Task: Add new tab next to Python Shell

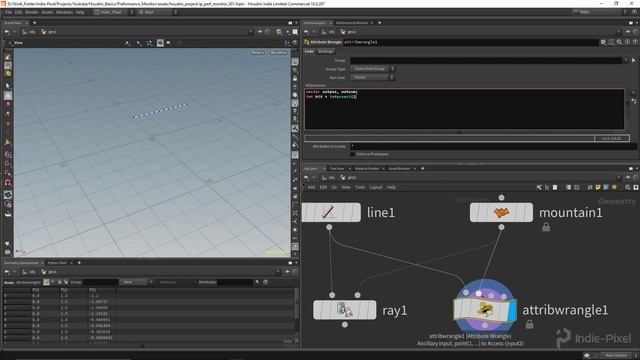Action: point(79,263)
